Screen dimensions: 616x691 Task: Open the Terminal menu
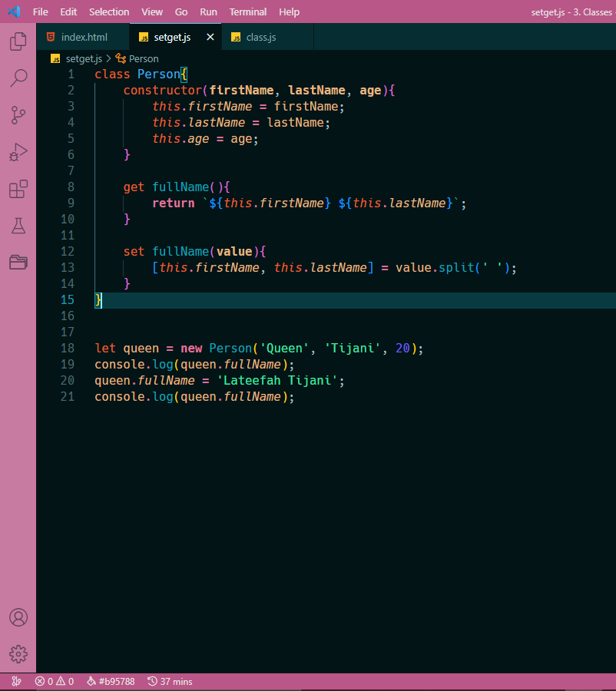click(248, 12)
